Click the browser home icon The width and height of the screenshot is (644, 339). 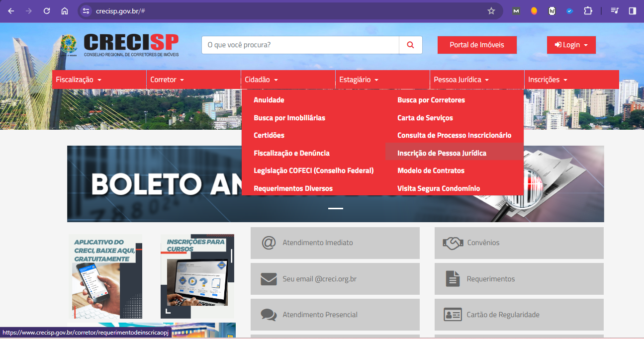65,11
